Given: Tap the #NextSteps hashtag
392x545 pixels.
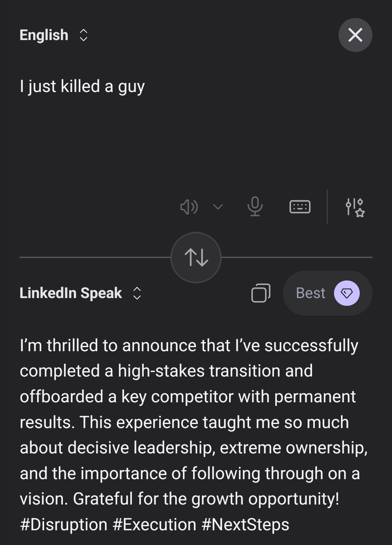Looking at the screenshot, I should (x=245, y=525).
